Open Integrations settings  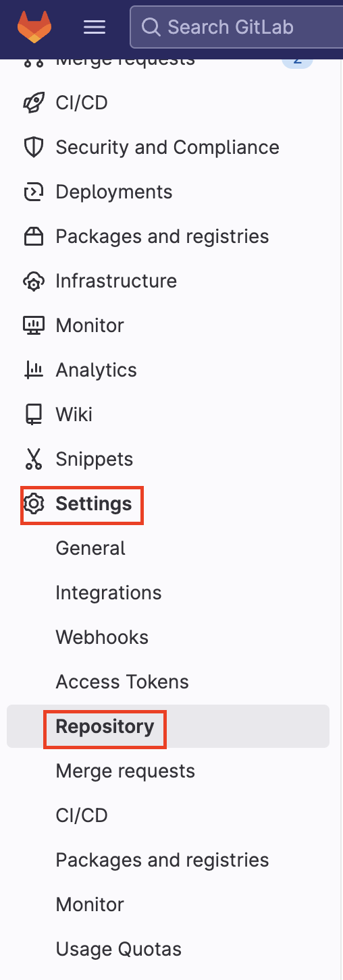tap(109, 593)
